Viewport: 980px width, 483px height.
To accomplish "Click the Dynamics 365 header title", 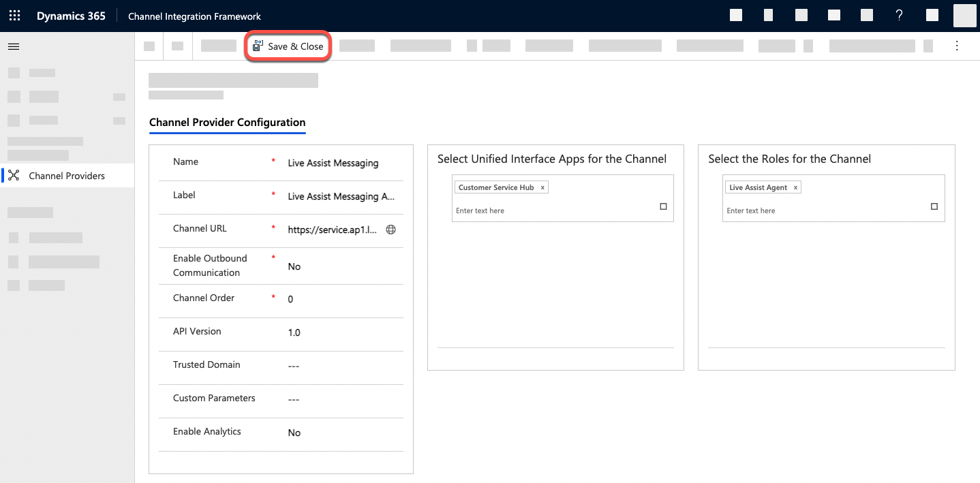I will [71, 16].
